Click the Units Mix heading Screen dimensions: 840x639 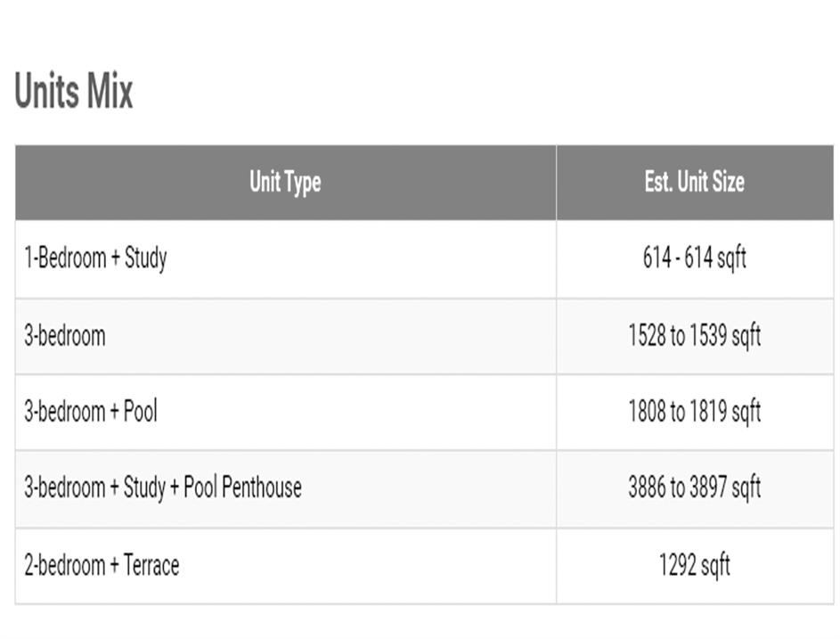coord(74,93)
